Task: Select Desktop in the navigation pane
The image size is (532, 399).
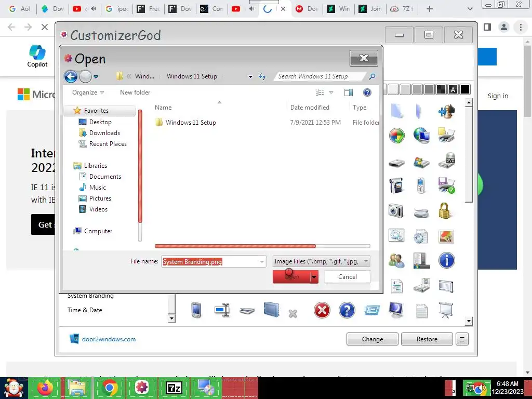Action: tap(100, 122)
